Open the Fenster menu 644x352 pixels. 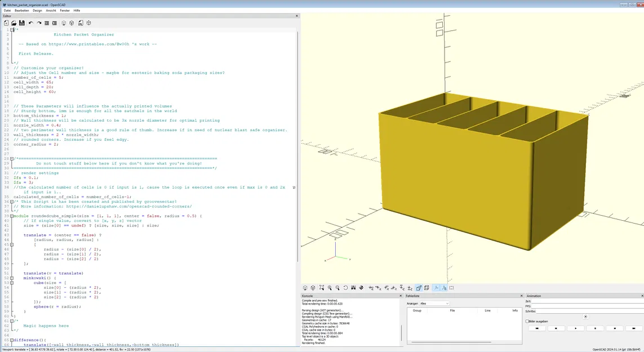pyautogui.click(x=65, y=10)
